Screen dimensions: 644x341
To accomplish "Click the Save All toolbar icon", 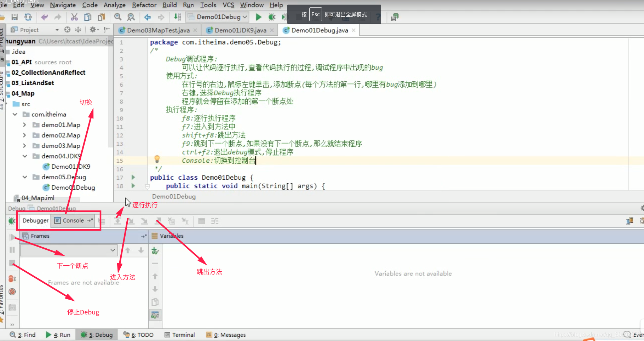I will click(15, 17).
